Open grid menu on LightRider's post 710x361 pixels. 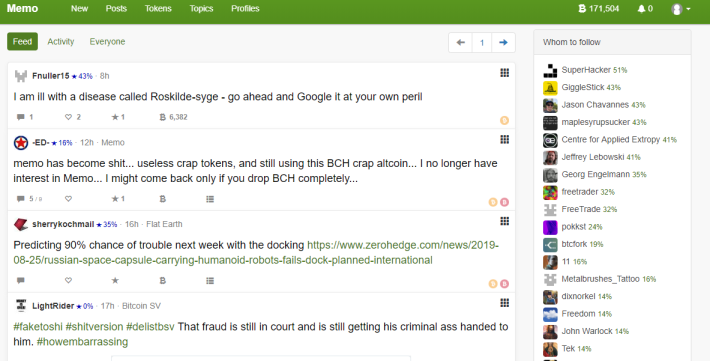pos(504,303)
